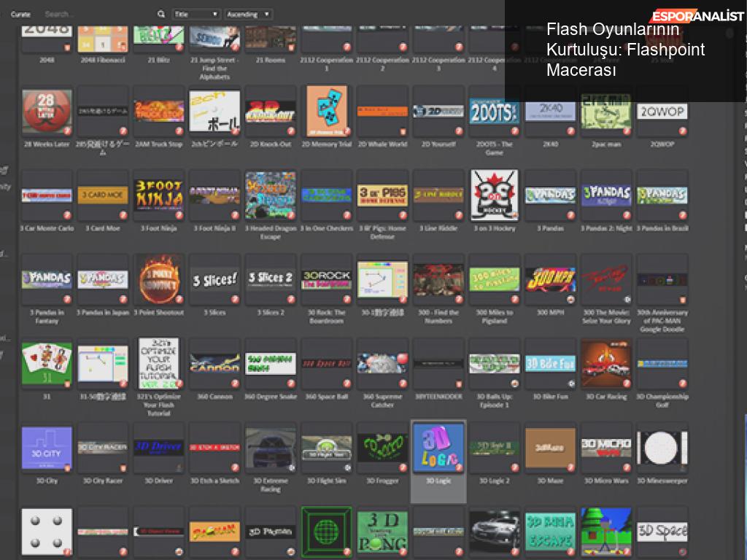Select the 2D Knock-Out game logo
This screenshot has width=747, height=560.
[x=271, y=112]
